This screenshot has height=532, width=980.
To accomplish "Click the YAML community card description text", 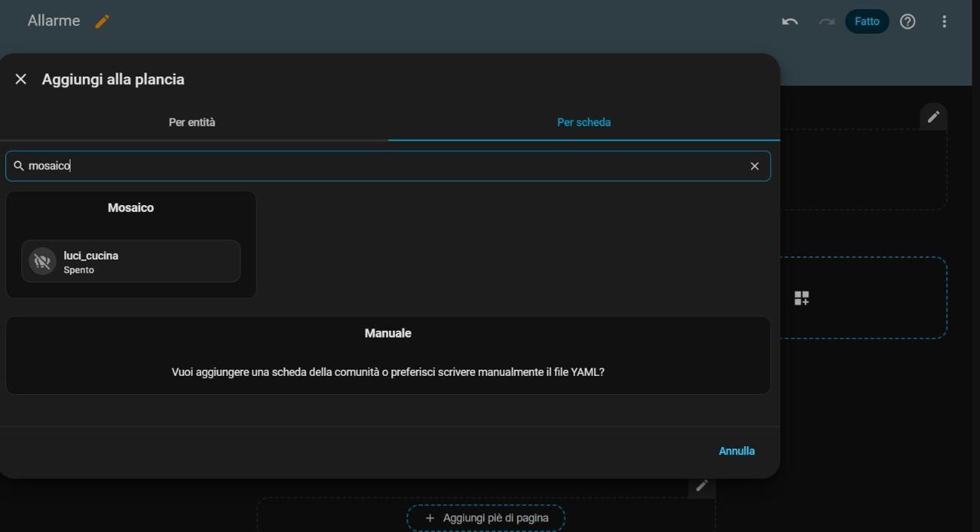I will [388, 372].
